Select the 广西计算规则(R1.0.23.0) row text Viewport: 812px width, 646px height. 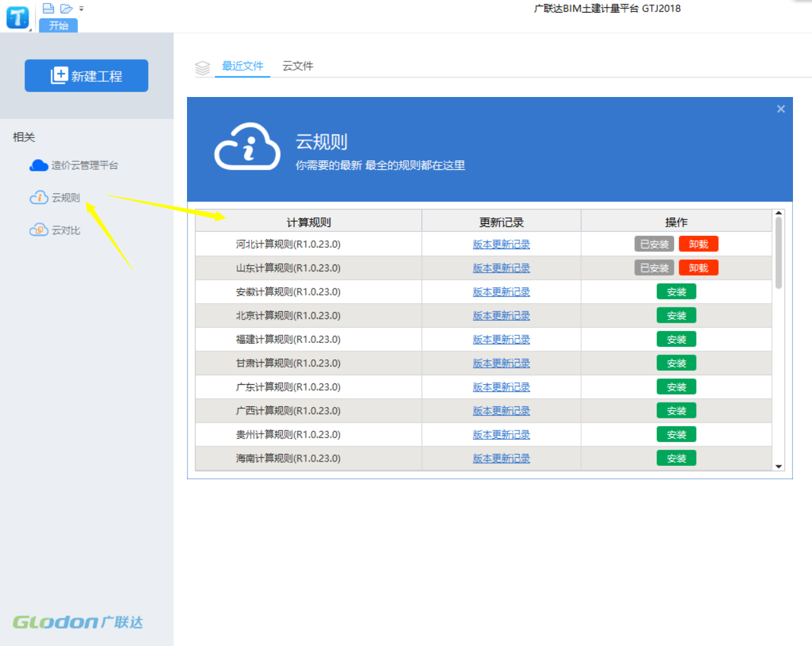(288, 411)
